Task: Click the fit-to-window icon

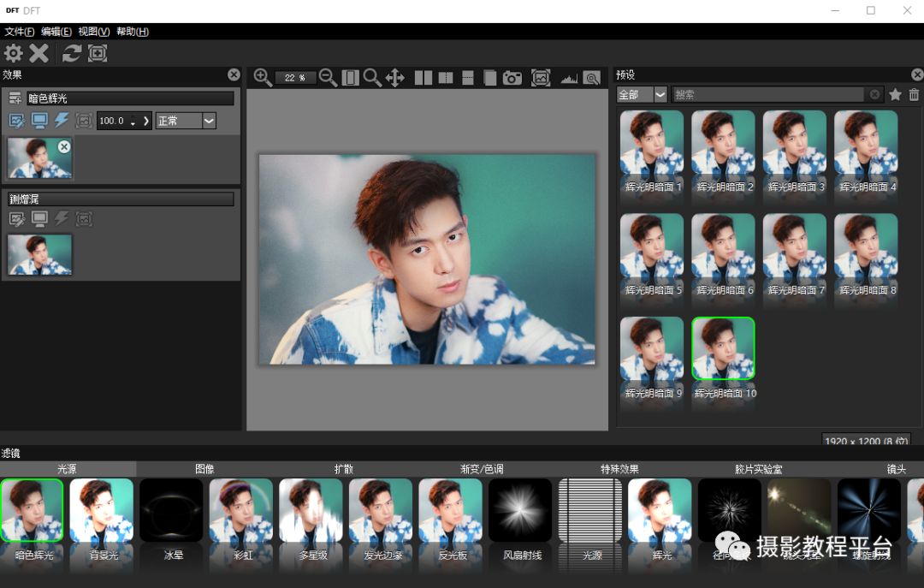Action: 350,77
